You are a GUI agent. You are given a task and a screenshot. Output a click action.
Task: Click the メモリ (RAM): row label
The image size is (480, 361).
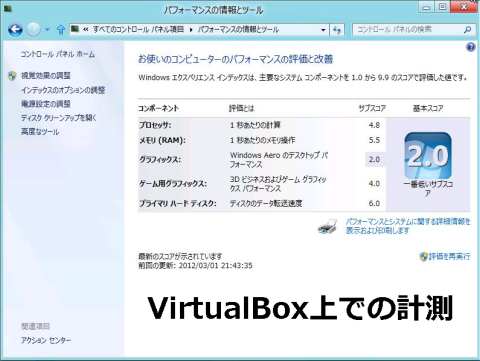pos(162,140)
